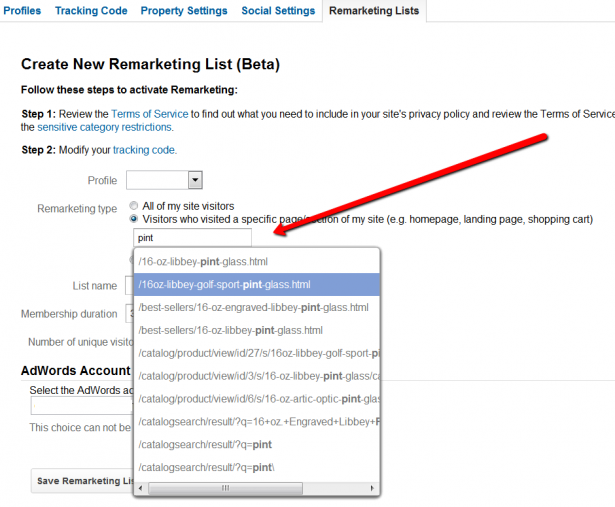Choose highlighted /16oz-libbey-golf-sport-pint-glass.html suggestion
Image resolution: width=615 pixels, height=507 pixels.
[257, 284]
